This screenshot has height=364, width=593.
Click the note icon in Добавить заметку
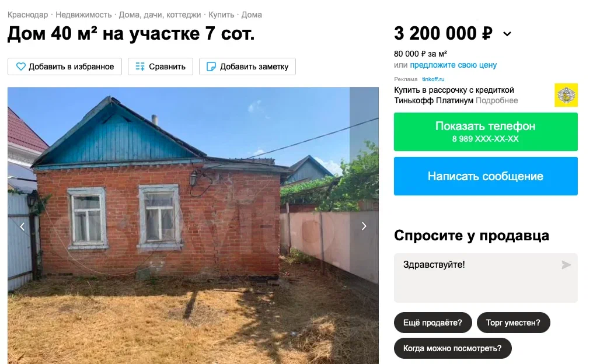click(211, 66)
